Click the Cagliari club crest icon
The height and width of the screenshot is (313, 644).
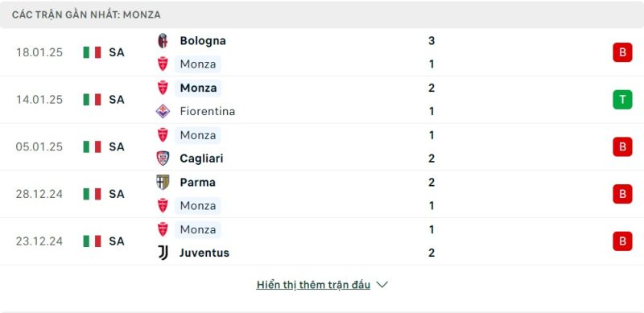[x=163, y=159]
